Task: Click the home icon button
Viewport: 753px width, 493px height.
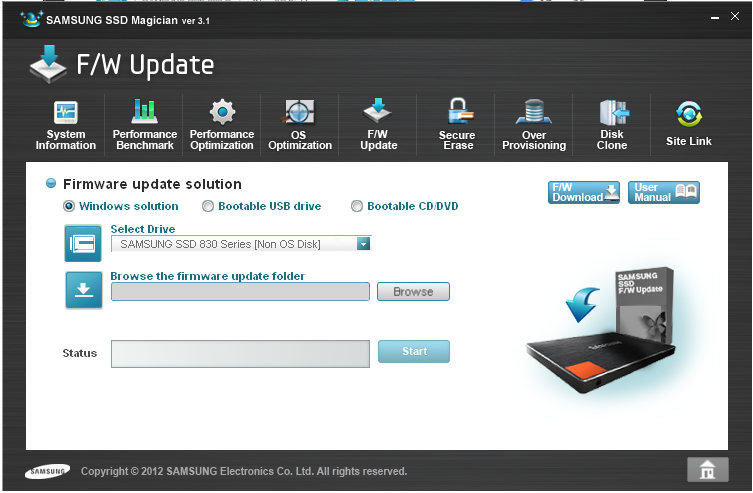Action: click(707, 469)
